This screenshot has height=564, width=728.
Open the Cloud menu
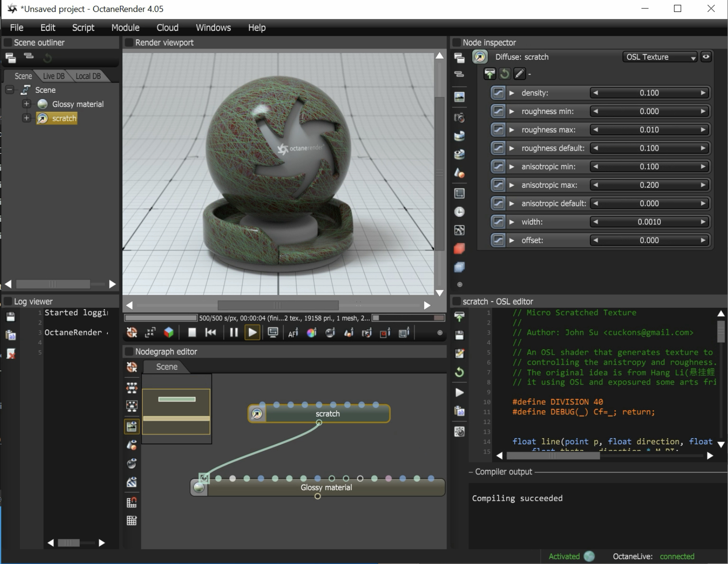pyautogui.click(x=167, y=27)
